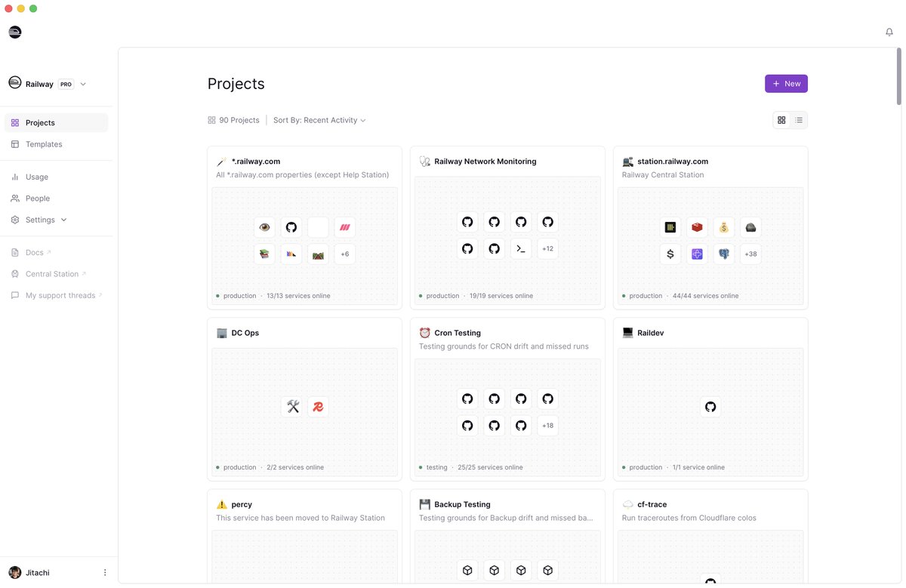Show the +38 more services in station.railway.com
Viewport: 906px width, 588px height.
(x=750, y=254)
